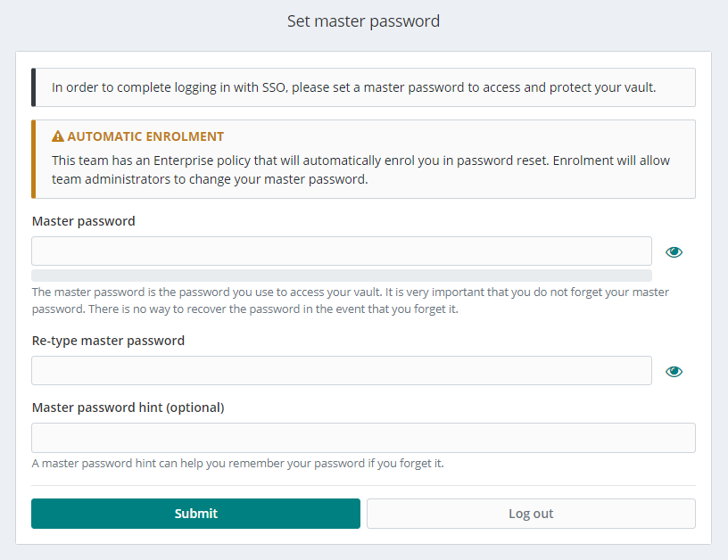Click inside the Master password field
728x560 pixels.
pos(342,251)
